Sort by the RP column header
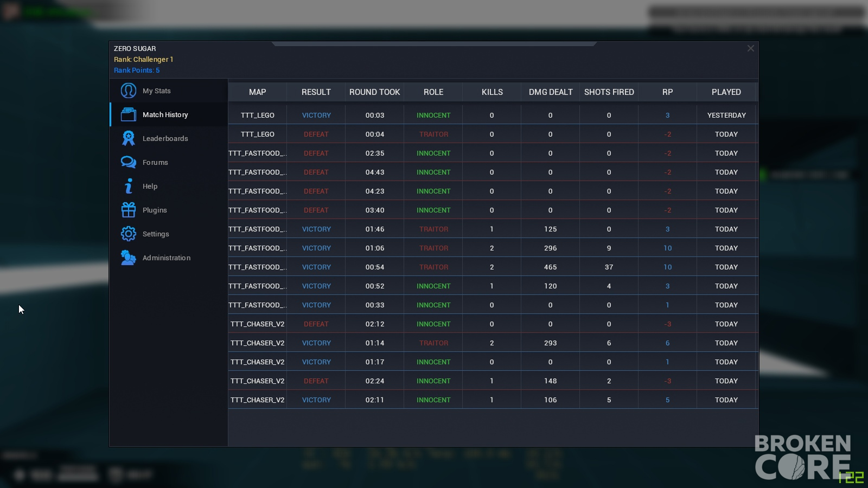868x488 pixels. coord(668,92)
